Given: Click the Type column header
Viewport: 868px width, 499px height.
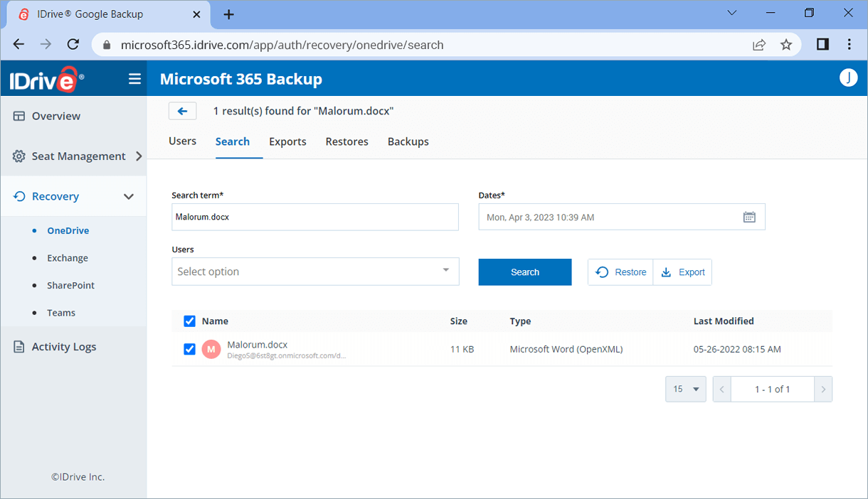Looking at the screenshot, I should 520,321.
